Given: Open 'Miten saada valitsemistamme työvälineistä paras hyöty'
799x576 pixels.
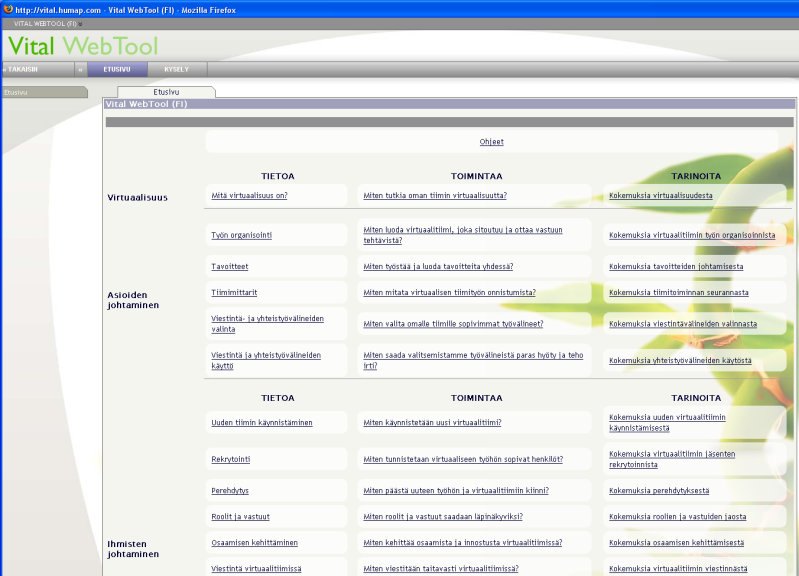Looking at the screenshot, I should point(473,360).
